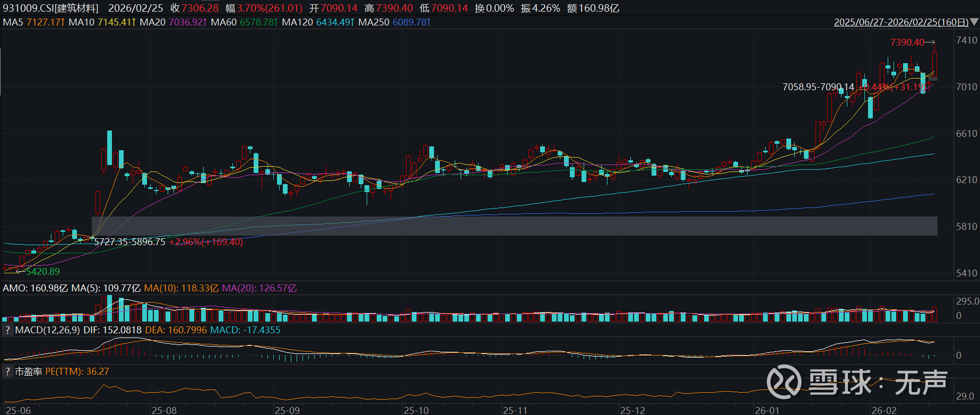Click the 2025/06/27-2026/02/25(160日) date range link

pos(901,22)
